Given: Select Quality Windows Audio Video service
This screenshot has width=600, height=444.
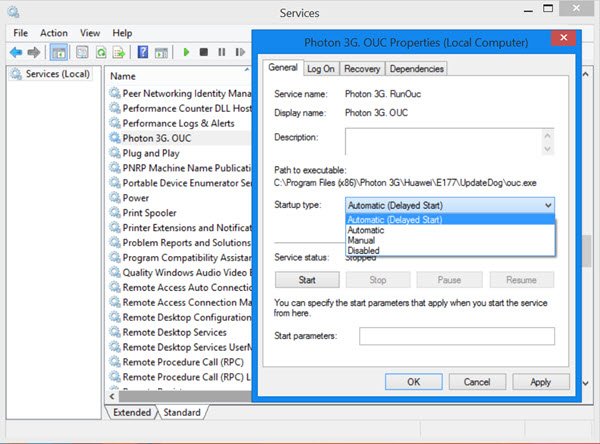Looking at the screenshot, I should [180, 273].
